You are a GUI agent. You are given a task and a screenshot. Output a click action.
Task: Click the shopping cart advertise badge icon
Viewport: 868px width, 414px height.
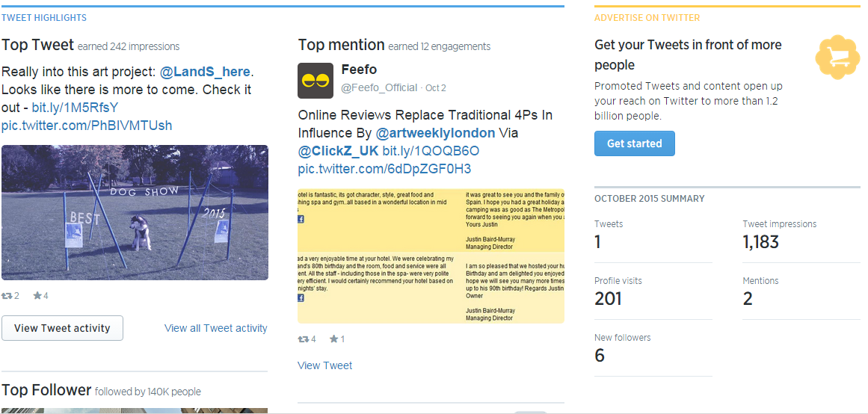pyautogui.click(x=838, y=57)
